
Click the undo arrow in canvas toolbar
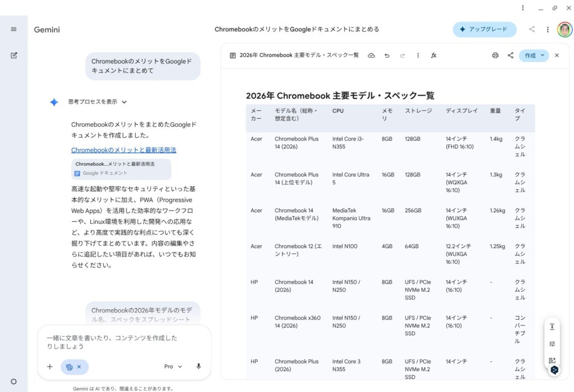387,55
